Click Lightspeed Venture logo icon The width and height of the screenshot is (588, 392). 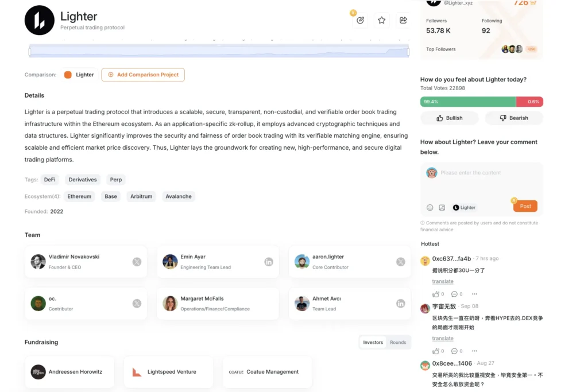tap(137, 372)
